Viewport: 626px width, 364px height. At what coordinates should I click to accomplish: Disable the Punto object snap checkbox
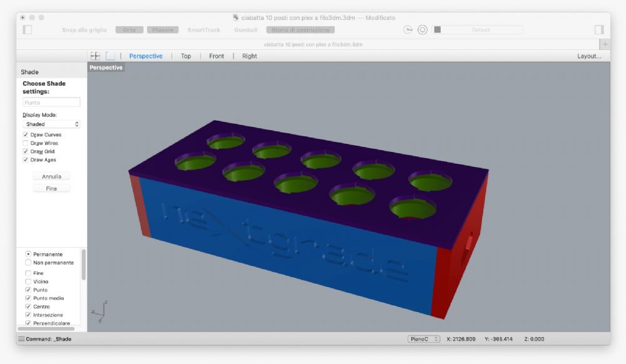tap(28, 290)
